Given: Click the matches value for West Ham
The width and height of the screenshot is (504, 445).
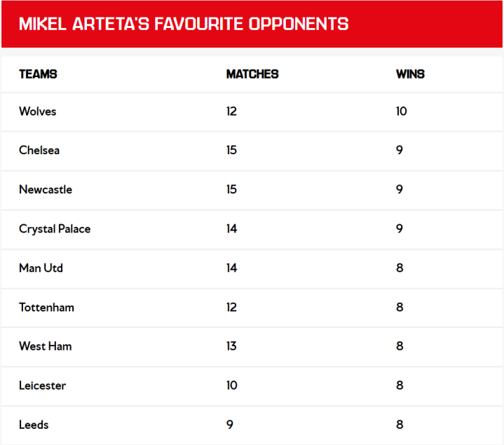Looking at the screenshot, I should pos(232,346).
